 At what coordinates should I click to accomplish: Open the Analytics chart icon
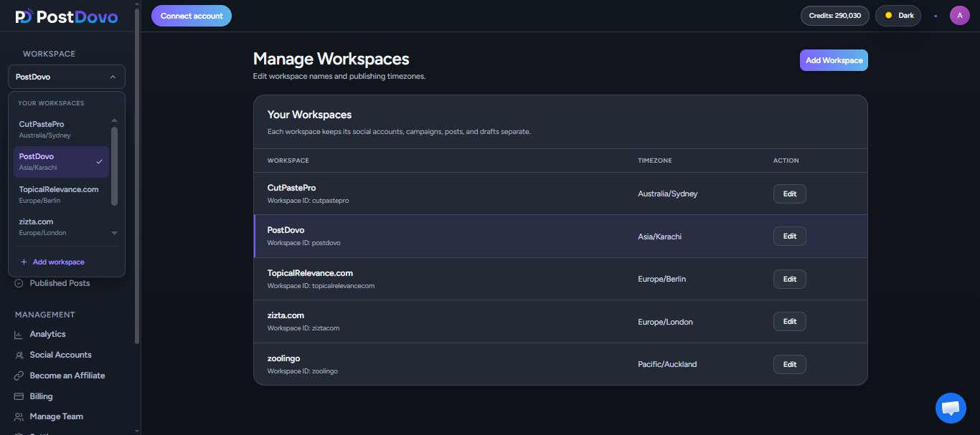coord(19,335)
